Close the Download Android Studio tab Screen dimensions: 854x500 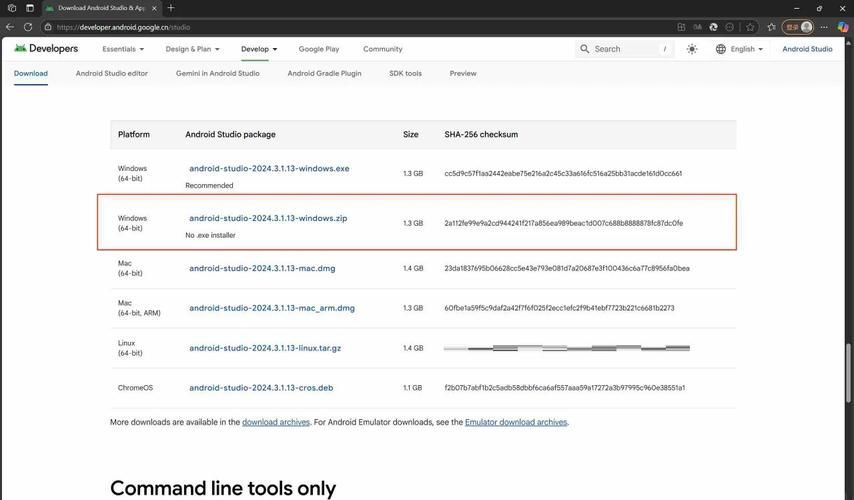pos(154,8)
